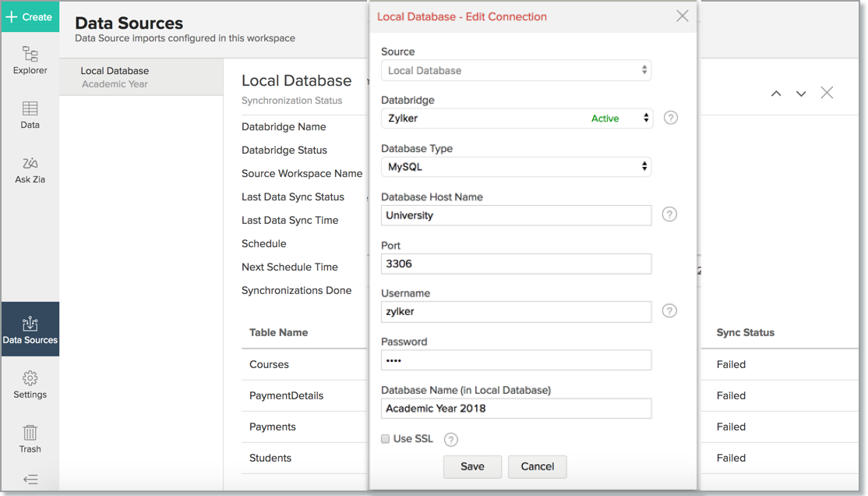Save the connection settings

(x=472, y=466)
